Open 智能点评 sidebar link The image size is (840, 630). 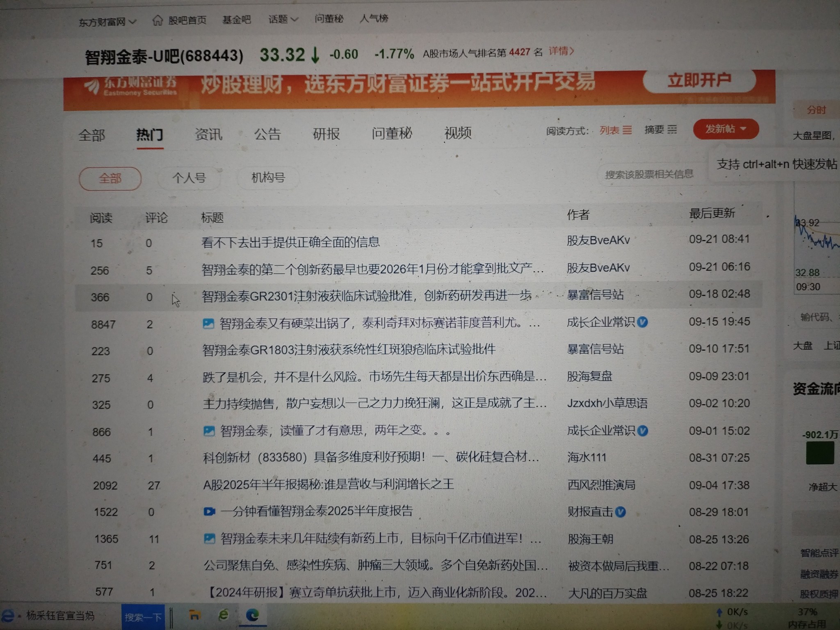pyautogui.click(x=819, y=553)
